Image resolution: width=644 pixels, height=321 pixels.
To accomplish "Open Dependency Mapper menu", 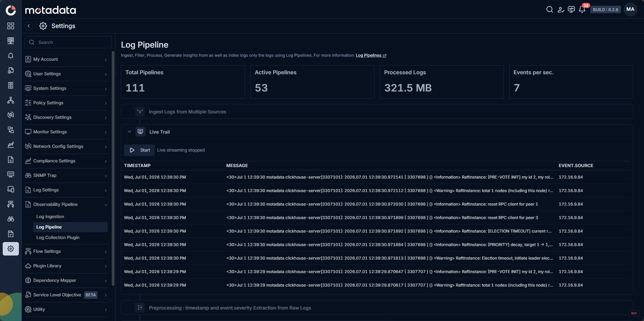I will (66, 280).
